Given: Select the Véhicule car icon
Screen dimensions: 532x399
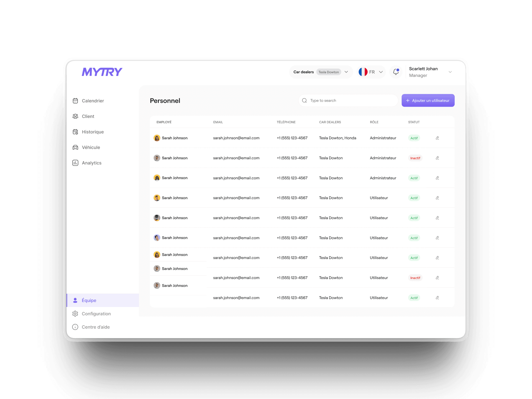Looking at the screenshot, I should click(75, 147).
